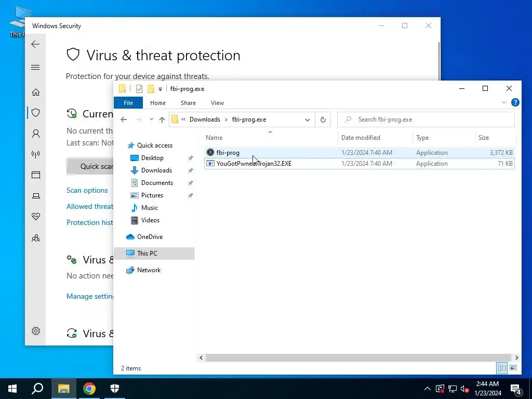
Task: Open Music in navigation pane
Action: 149,208
